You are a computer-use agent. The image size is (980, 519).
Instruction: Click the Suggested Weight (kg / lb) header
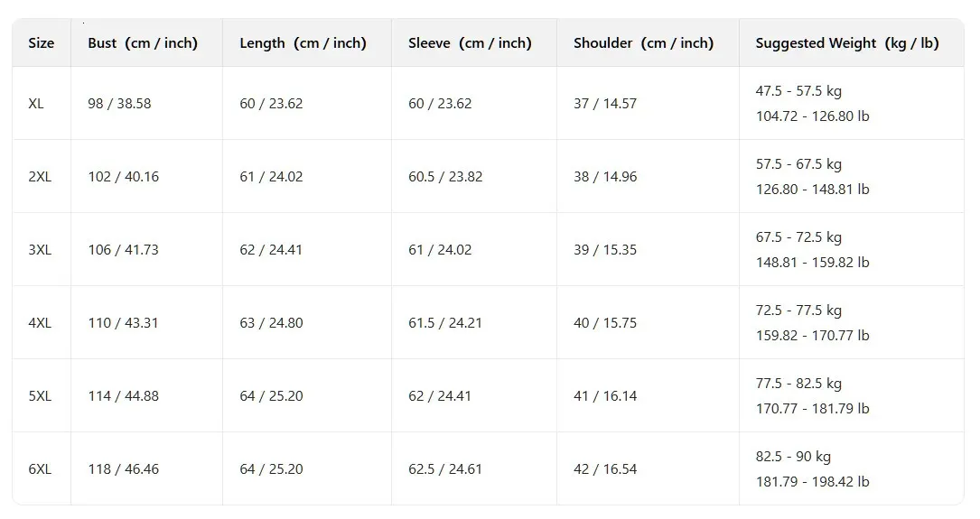pos(847,43)
